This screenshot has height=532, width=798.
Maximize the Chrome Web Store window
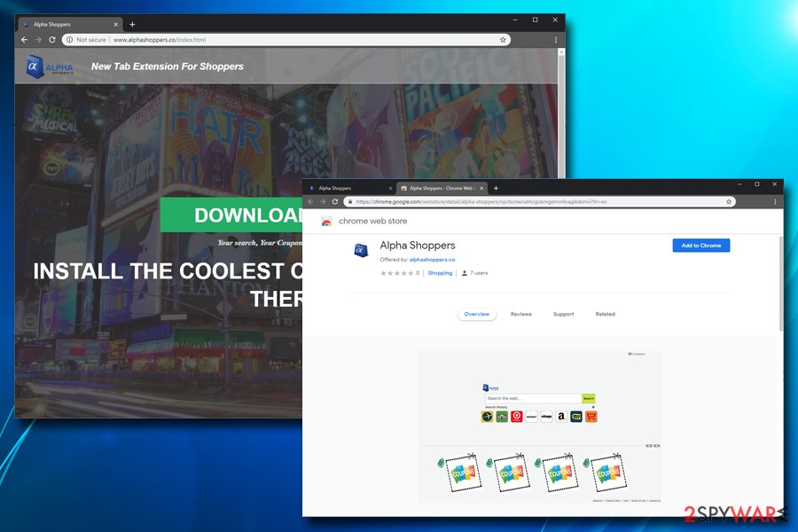pyautogui.click(x=757, y=184)
